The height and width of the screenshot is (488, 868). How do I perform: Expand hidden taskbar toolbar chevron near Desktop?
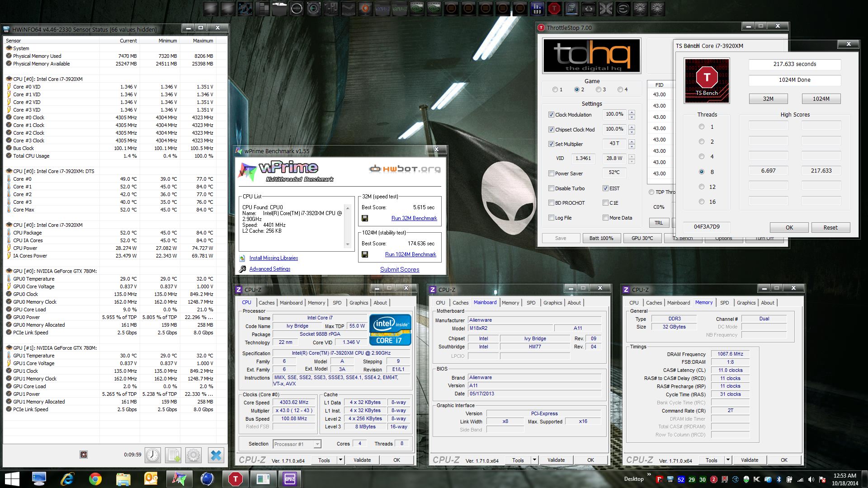[x=649, y=474]
